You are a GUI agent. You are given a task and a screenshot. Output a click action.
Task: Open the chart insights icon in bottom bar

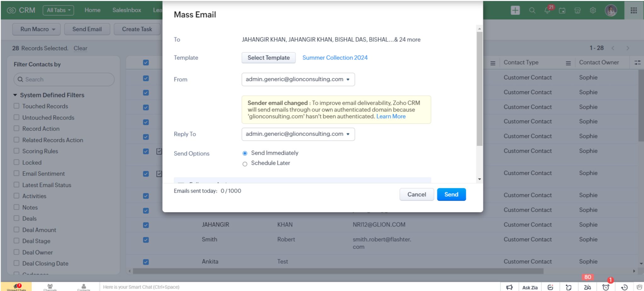coord(550,287)
